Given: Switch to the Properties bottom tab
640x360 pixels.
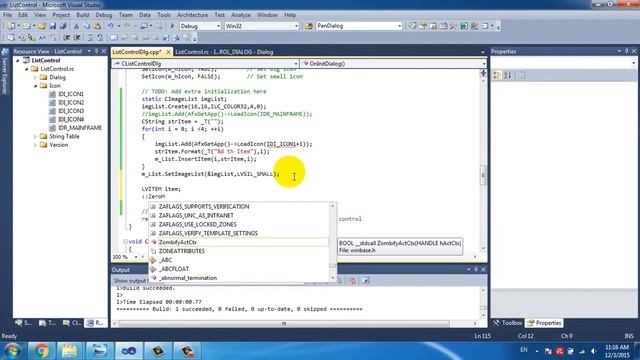Looking at the screenshot, I should (544, 323).
